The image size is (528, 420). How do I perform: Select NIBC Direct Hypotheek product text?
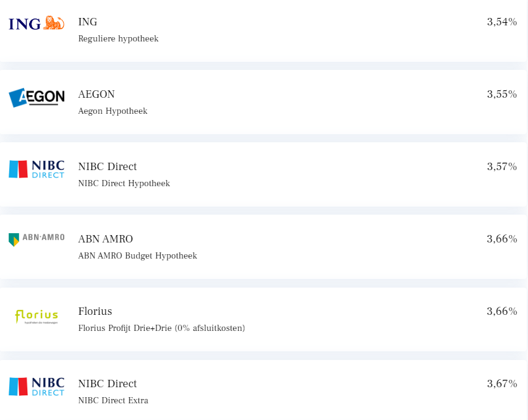click(124, 183)
